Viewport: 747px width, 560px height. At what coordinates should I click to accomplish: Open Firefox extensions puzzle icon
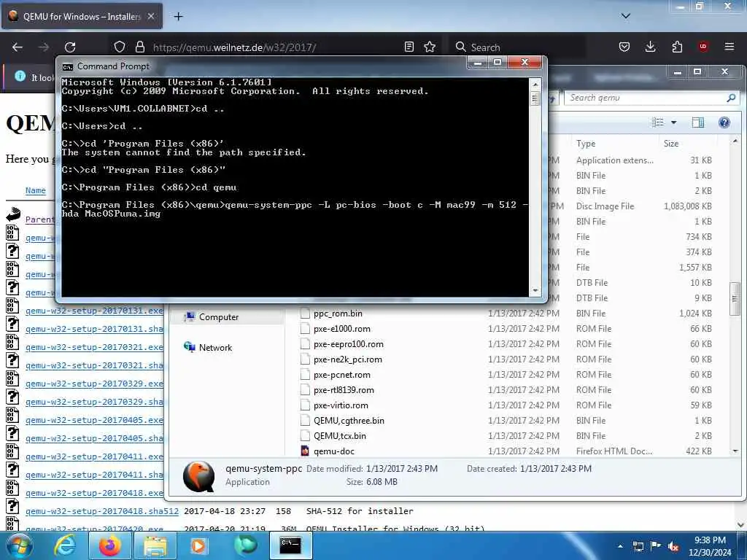[x=677, y=47]
